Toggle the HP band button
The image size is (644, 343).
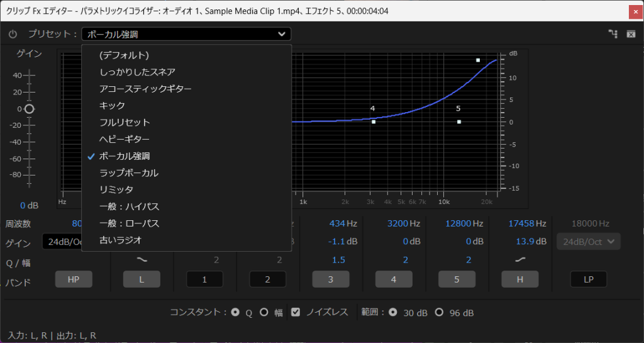coord(74,279)
